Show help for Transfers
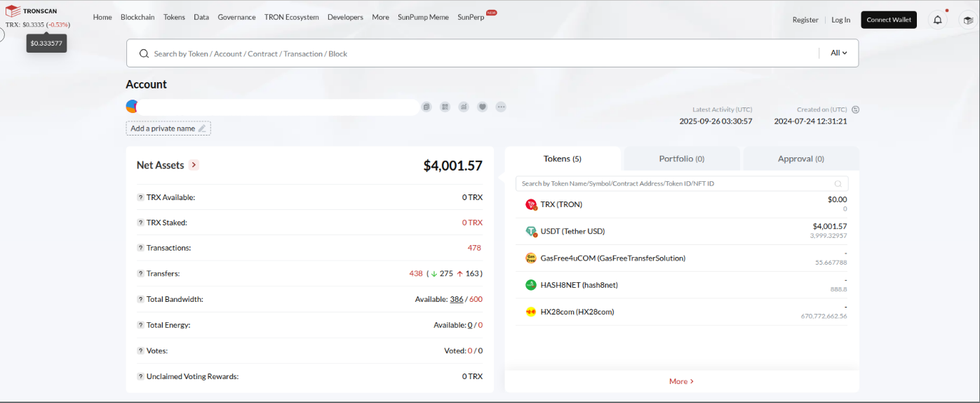Image resolution: width=980 pixels, height=403 pixels. [x=140, y=273]
